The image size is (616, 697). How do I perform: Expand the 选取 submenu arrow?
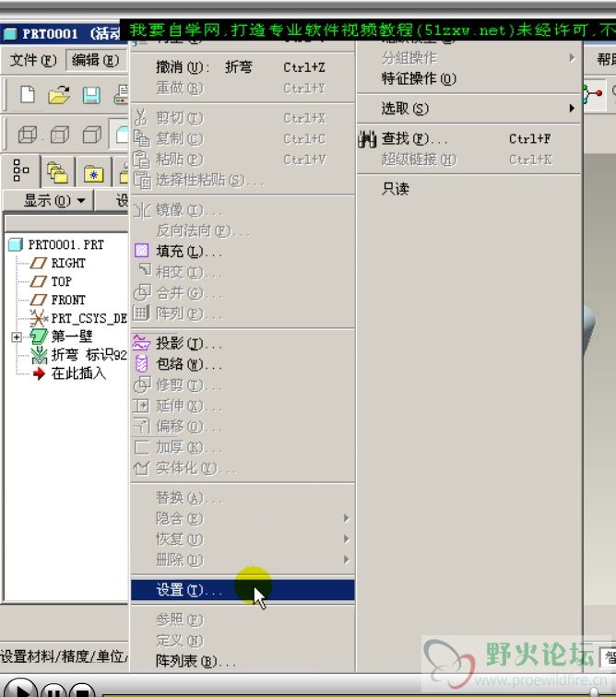[572, 108]
